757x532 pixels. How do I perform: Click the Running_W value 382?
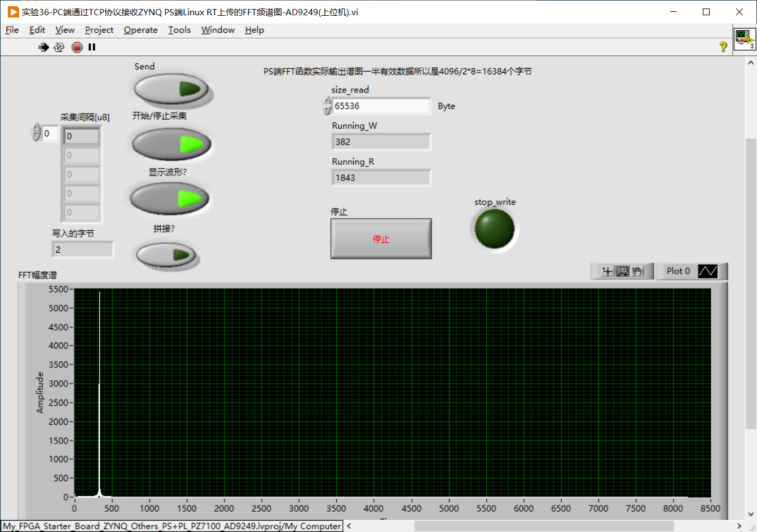point(381,142)
